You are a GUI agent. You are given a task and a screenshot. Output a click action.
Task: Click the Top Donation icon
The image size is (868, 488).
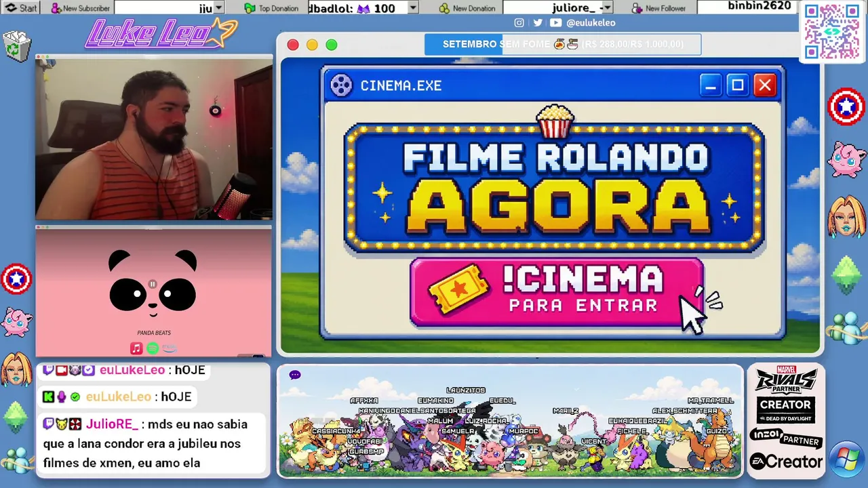tap(250, 8)
